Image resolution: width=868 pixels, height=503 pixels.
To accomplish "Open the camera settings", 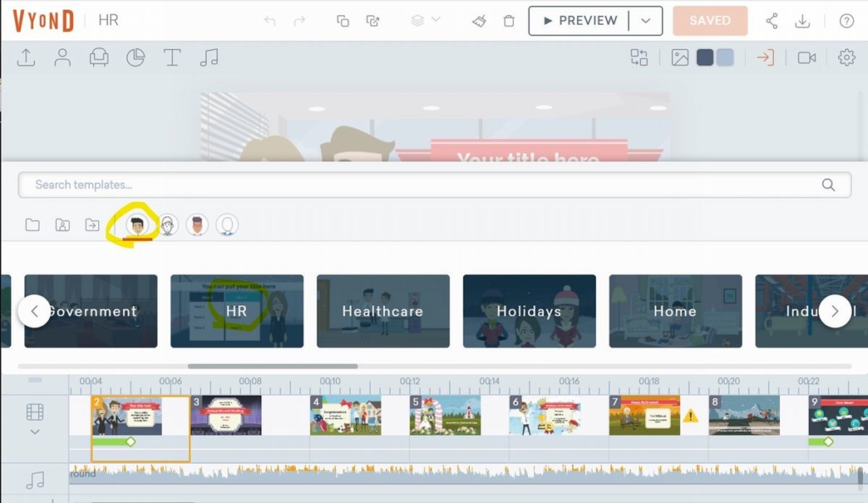I will [x=807, y=58].
